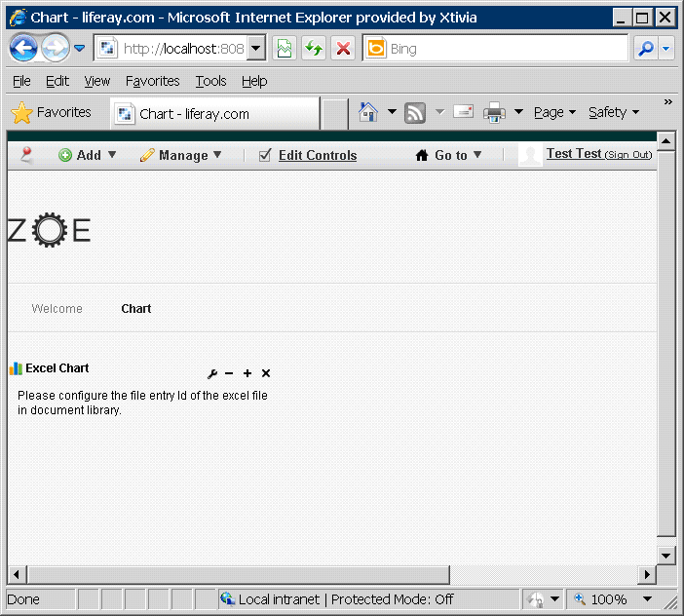Open the Favorites menu
This screenshot has height=616, width=684.
pyautogui.click(x=152, y=81)
